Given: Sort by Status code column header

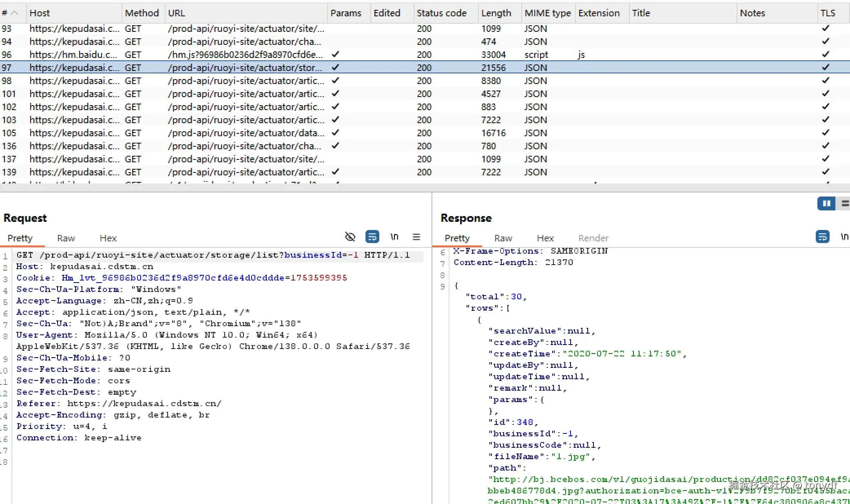Looking at the screenshot, I should (441, 13).
